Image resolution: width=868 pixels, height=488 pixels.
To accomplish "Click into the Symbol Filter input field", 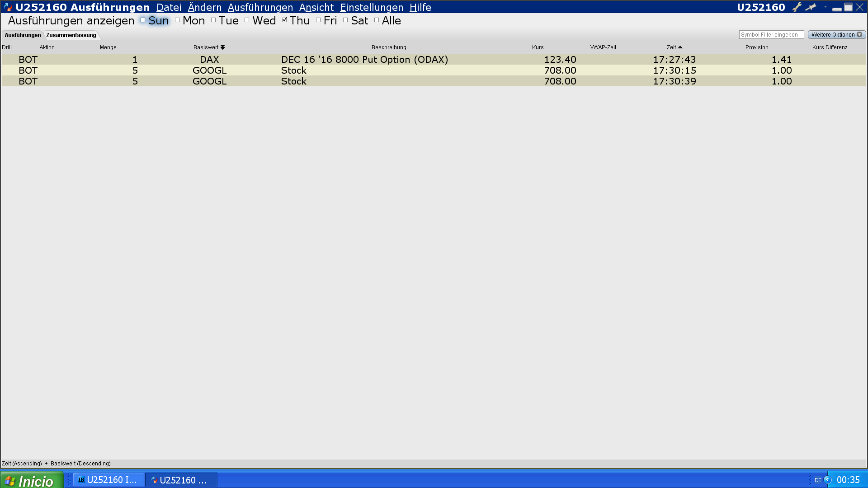I will coord(771,35).
